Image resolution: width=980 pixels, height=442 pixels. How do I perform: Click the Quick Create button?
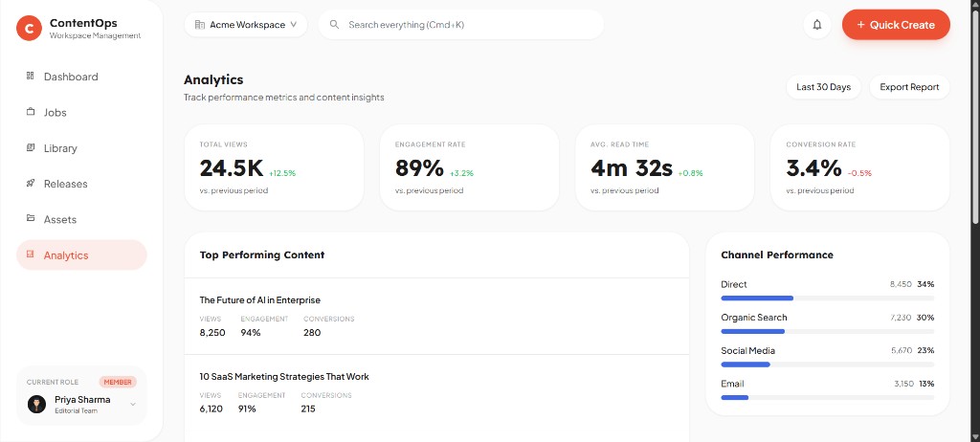click(896, 25)
